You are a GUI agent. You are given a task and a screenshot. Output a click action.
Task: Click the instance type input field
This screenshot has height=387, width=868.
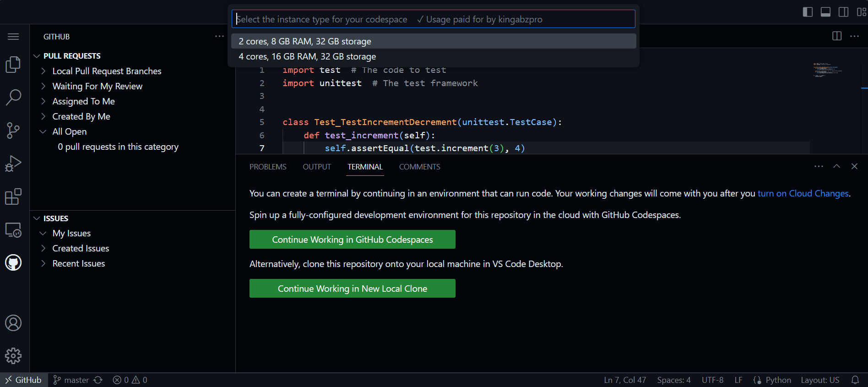[433, 19]
